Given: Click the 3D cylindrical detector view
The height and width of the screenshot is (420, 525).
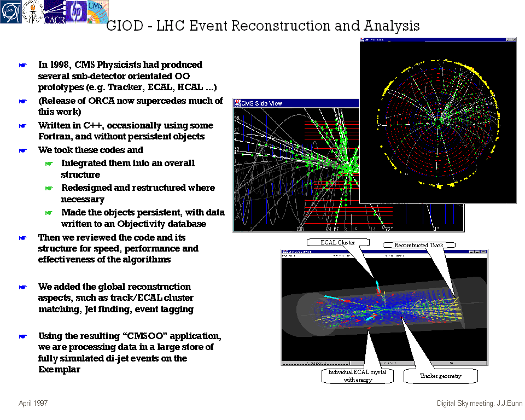Looking at the screenshot, I should click(383, 308).
